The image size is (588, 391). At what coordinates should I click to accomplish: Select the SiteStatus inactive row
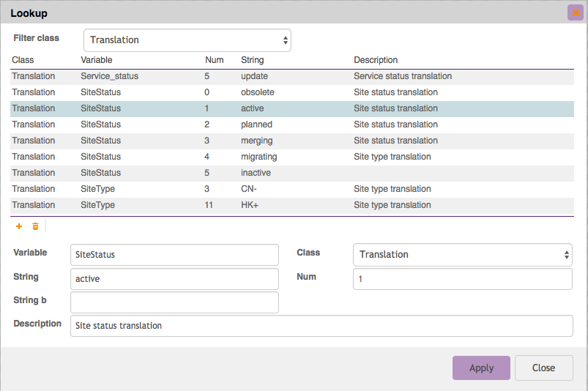291,173
